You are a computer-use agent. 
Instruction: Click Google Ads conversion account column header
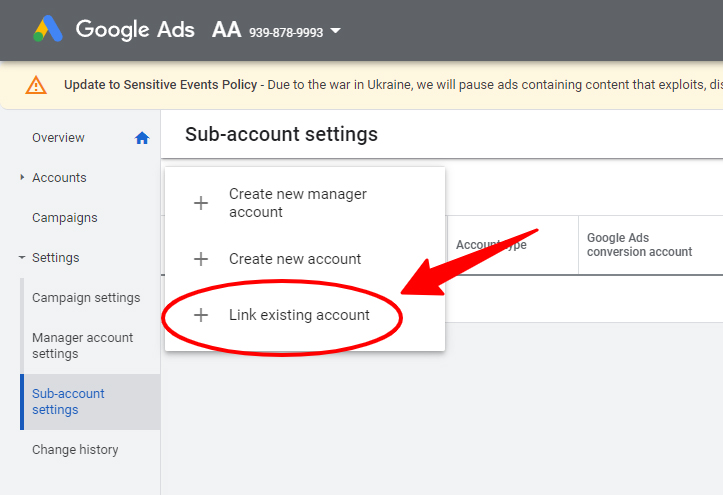pos(639,245)
